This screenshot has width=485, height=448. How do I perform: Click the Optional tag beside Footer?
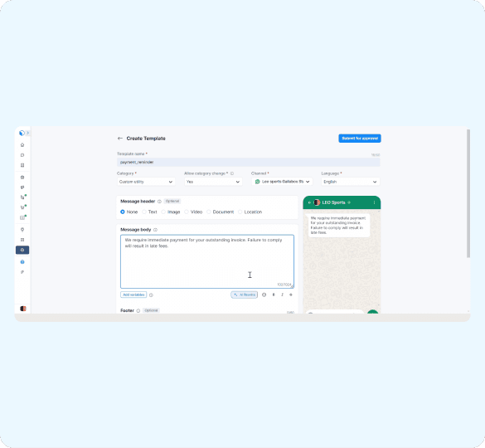point(151,310)
